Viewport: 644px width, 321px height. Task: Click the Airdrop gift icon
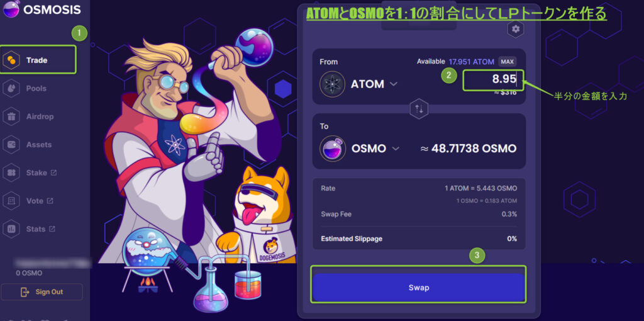point(11,116)
